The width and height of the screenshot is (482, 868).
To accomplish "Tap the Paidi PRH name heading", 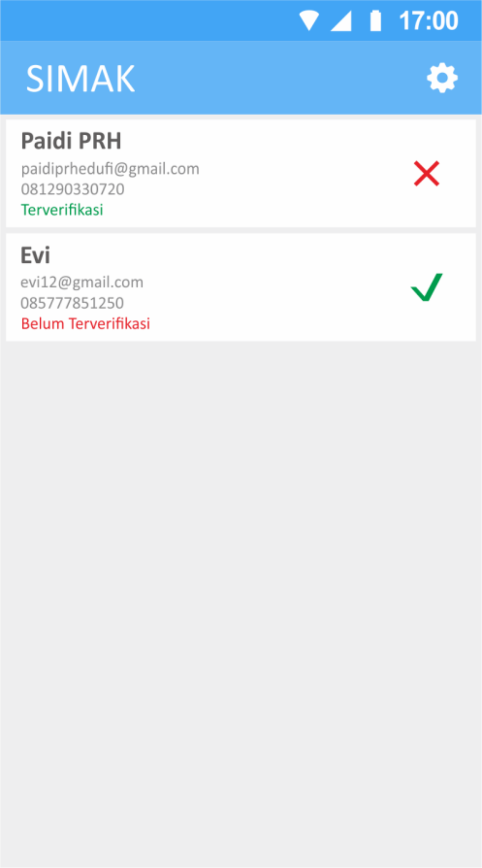I will coord(71,141).
